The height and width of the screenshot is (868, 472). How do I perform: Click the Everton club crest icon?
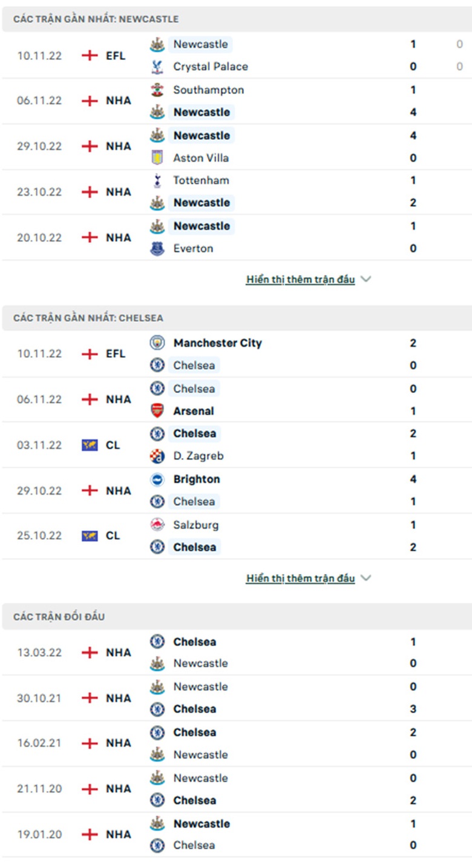157,248
